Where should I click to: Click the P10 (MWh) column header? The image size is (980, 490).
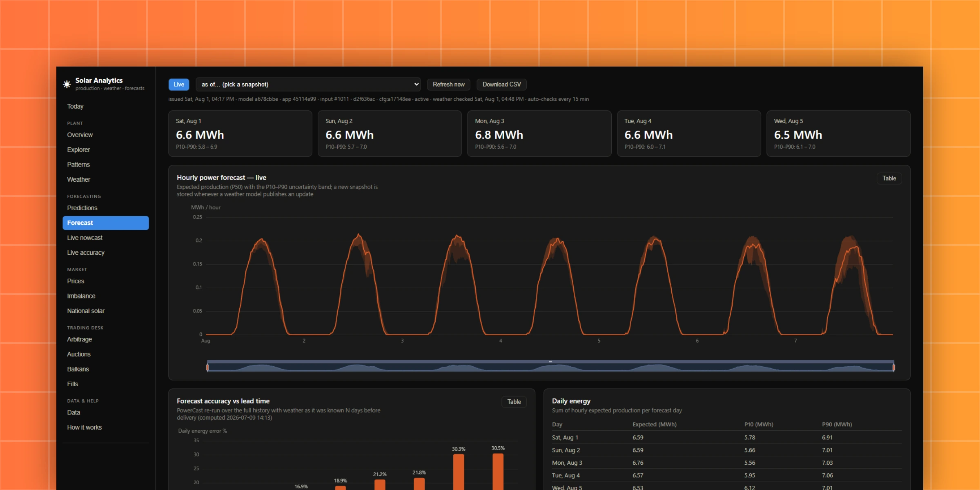(x=759, y=425)
